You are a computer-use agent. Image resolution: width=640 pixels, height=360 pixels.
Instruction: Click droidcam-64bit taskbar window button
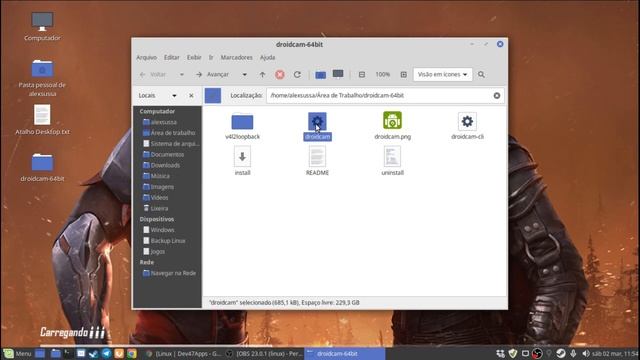pos(344,353)
